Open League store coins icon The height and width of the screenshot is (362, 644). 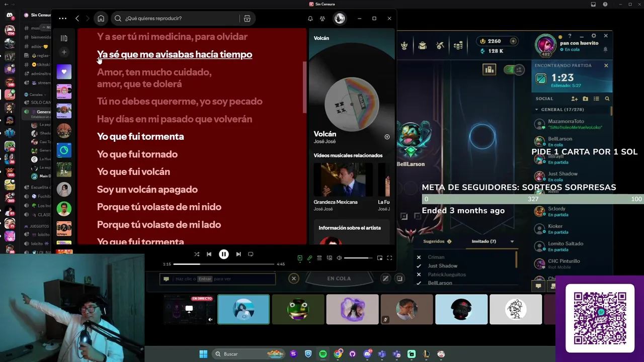pyautogui.click(x=458, y=46)
